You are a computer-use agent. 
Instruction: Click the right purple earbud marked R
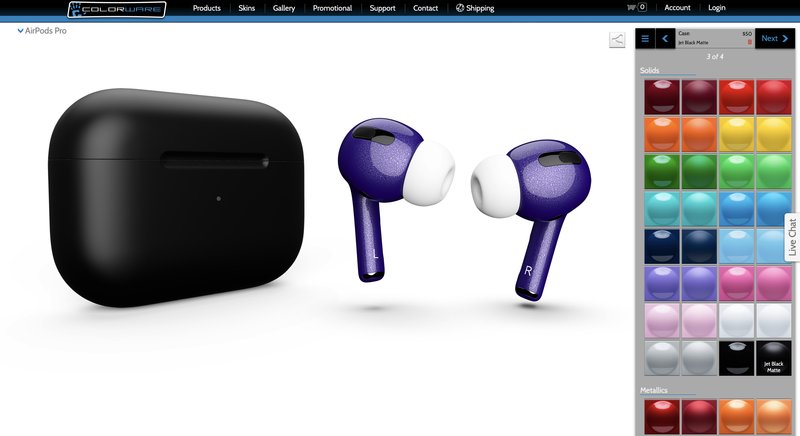click(532, 219)
